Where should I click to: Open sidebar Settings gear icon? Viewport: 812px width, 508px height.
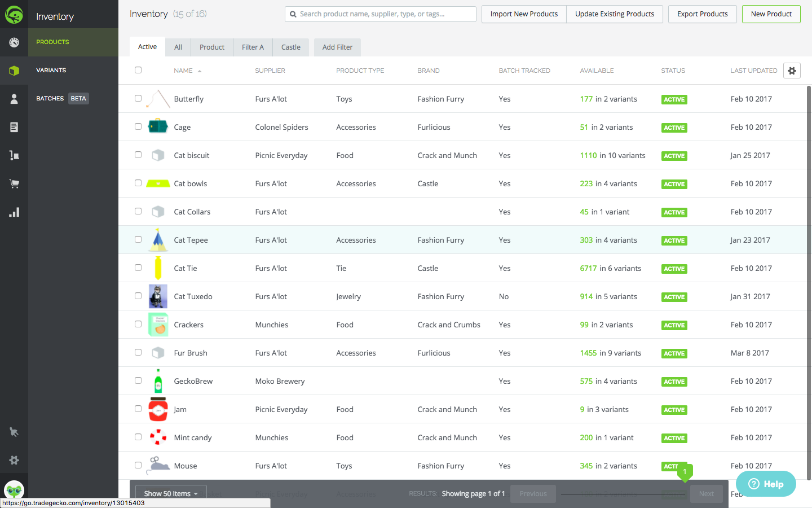point(14,460)
